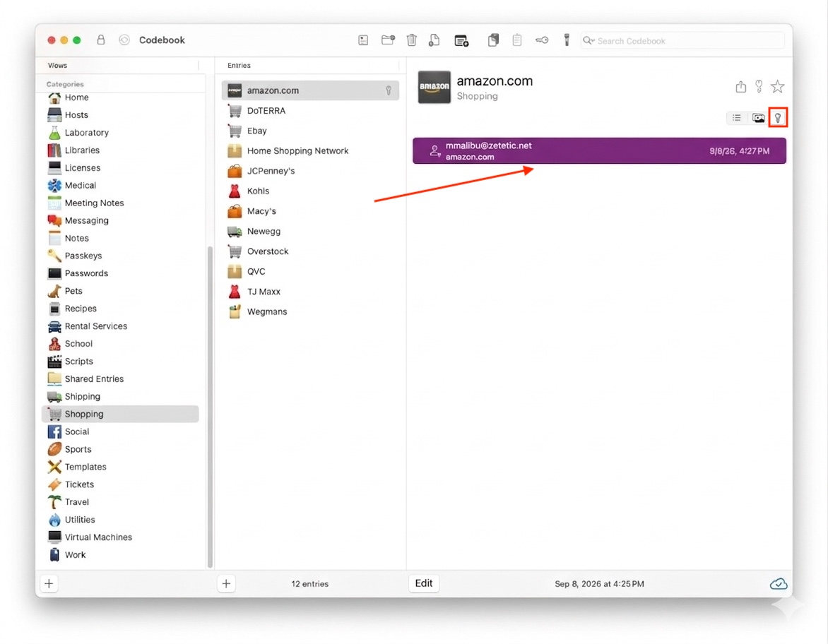
Task: Create a new entry from the toolbar
Action: pos(363,40)
